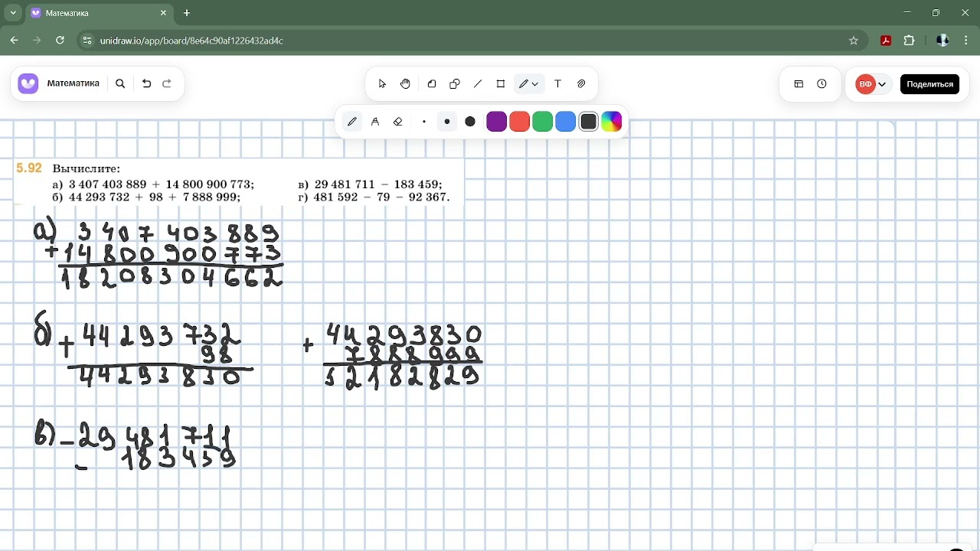Select the text tool
Screen dimensions: 980x551
(558, 84)
